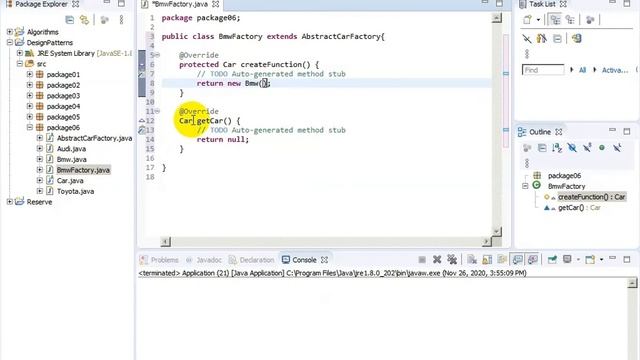The image size is (640, 360).
Task: Toggle Scroll Lock in Console toolbar
Action: click(487, 260)
